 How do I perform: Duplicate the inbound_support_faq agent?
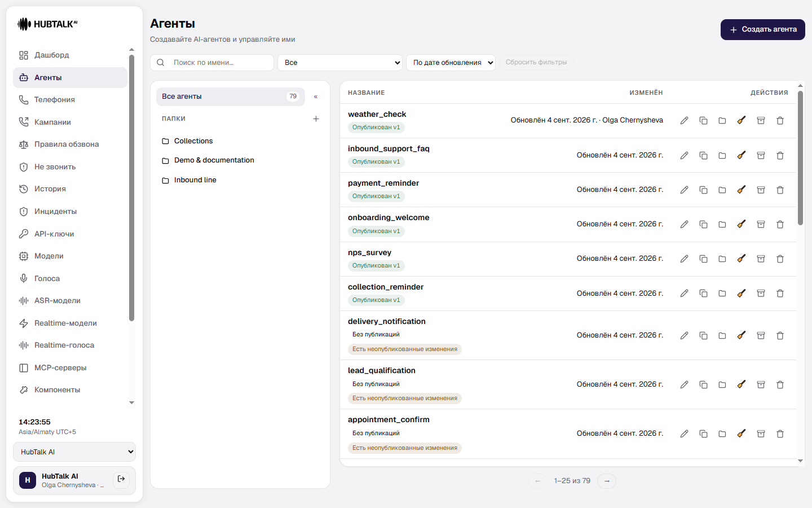tap(703, 155)
